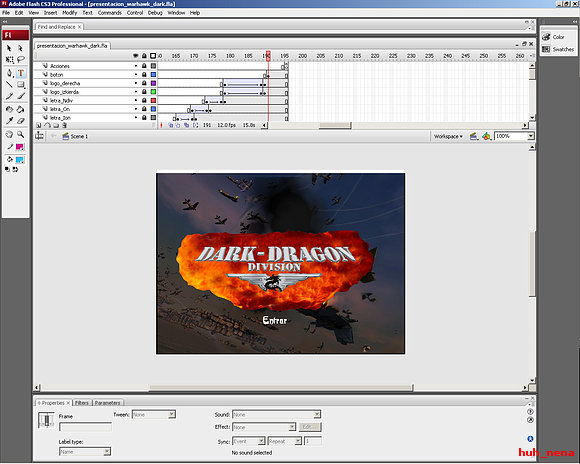Open the Repeat dropdown

(x=284, y=441)
